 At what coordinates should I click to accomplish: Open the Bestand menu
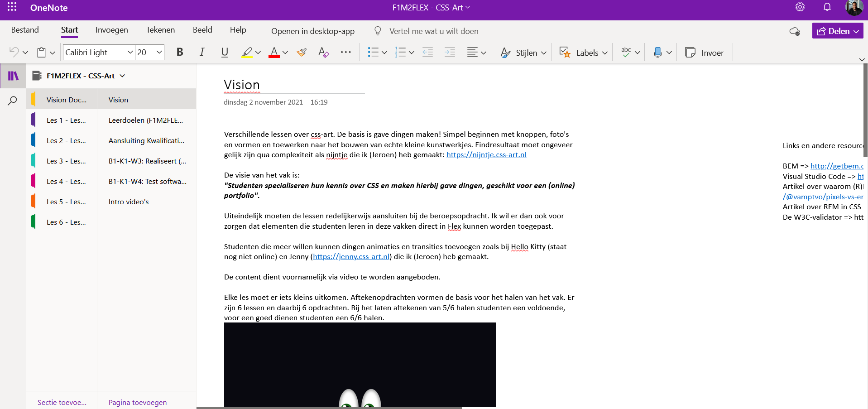(25, 30)
